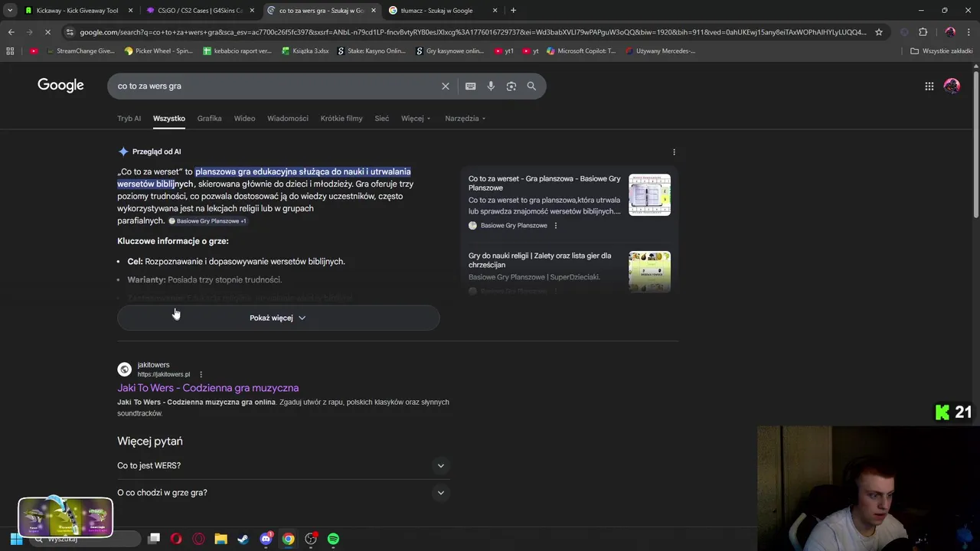Switch to Sieć results tab

(381, 119)
